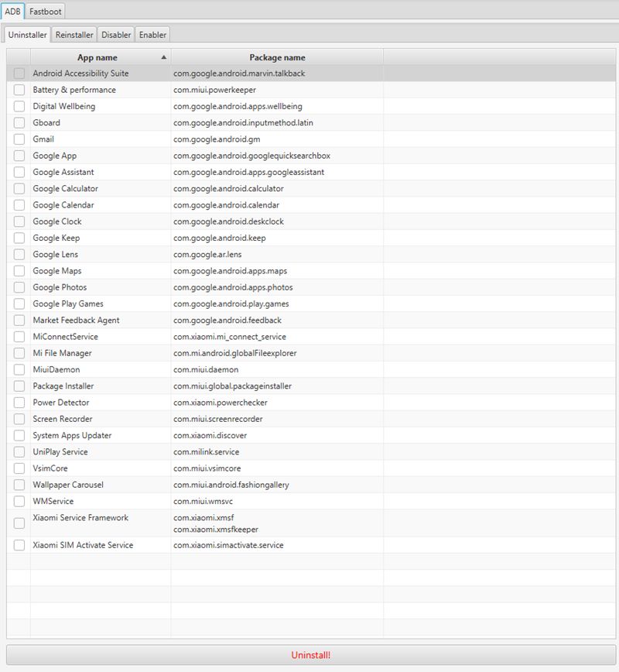Click com.mi.android.globalFileexplorer package text
Viewport: 619px width, 672px height.
click(x=234, y=353)
